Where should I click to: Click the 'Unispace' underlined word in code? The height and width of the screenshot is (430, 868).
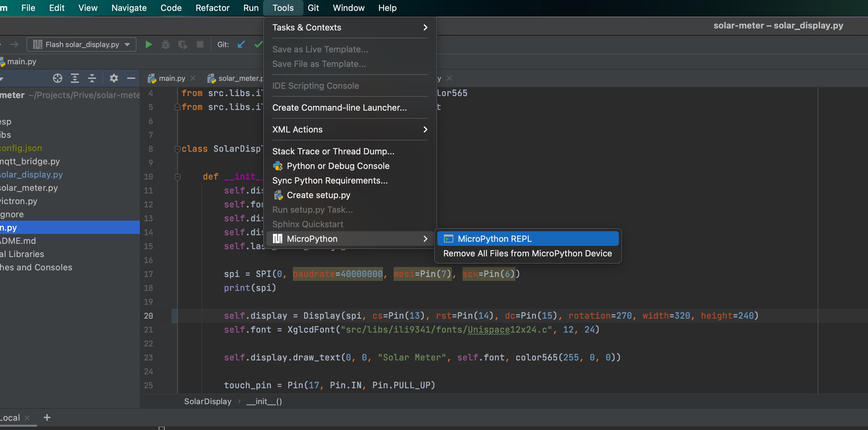489,330
